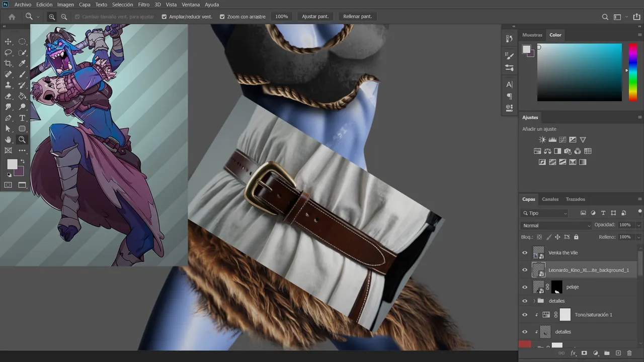
Task: Select the Path Selection tool
Action: click(x=8, y=129)
